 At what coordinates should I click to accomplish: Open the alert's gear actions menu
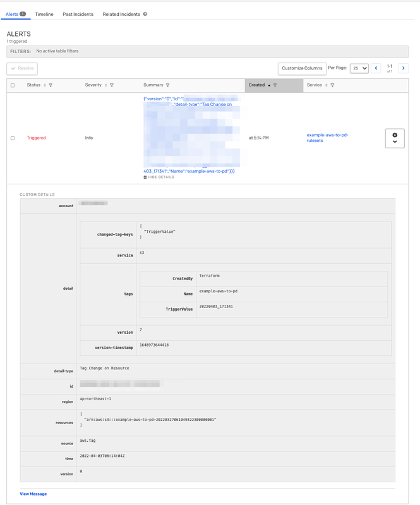click(395, 138)
